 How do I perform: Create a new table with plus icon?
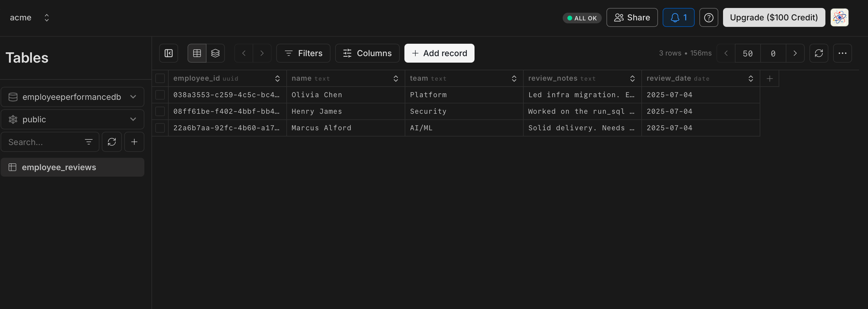pyautogui.click(x=134, y=142)
